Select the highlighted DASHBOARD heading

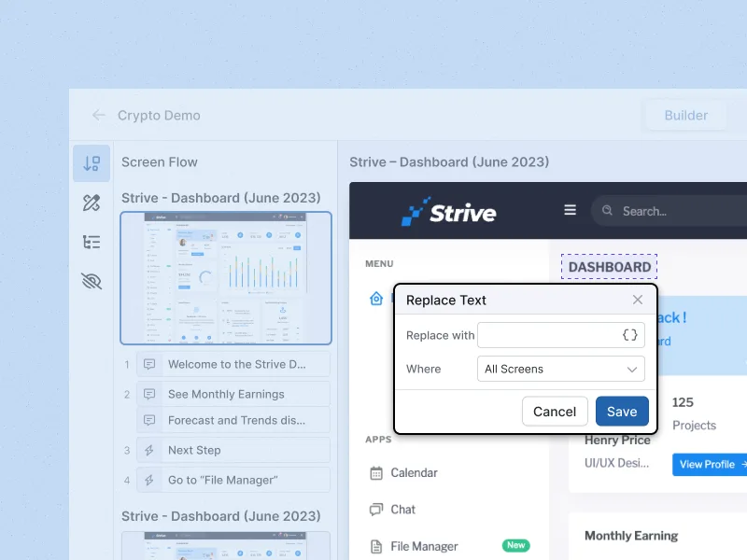[610, 267]
